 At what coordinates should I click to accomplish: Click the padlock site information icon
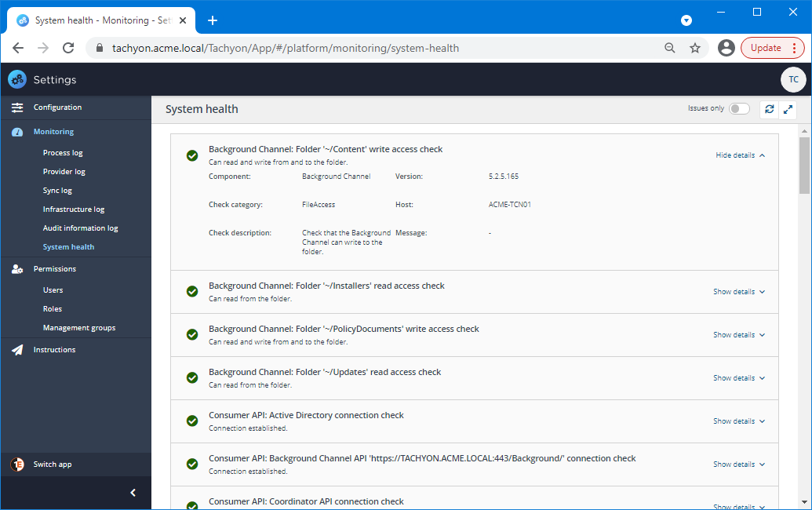(x=100, y=48)
